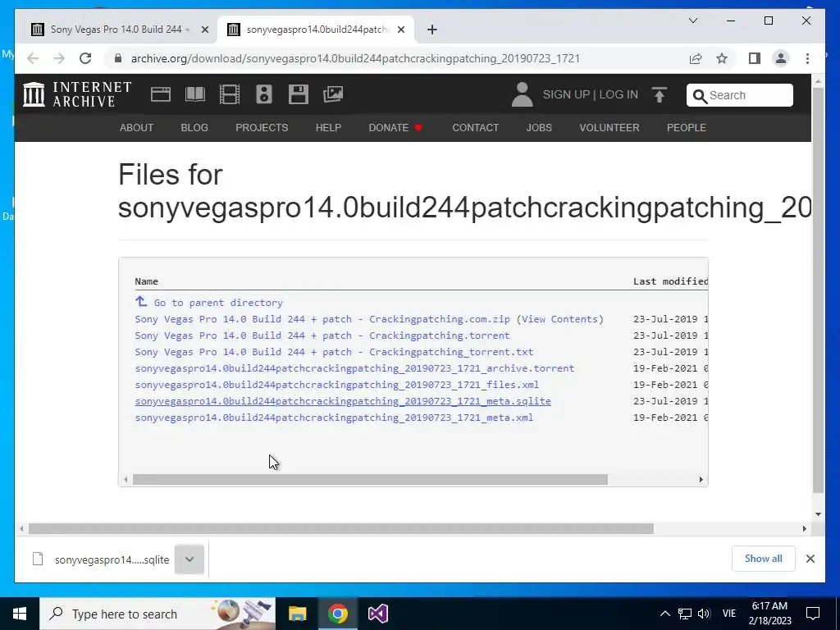840x630 pixels.
Task: Click the tab search chevron
Action: click(692, 21)
